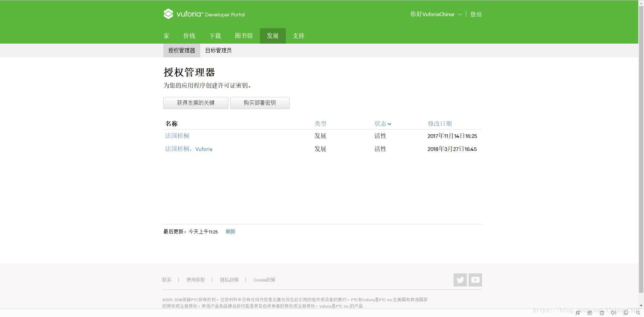Click the speaker sound icon in status bar
Screen dimensions: 644x317
click(613, 313)
